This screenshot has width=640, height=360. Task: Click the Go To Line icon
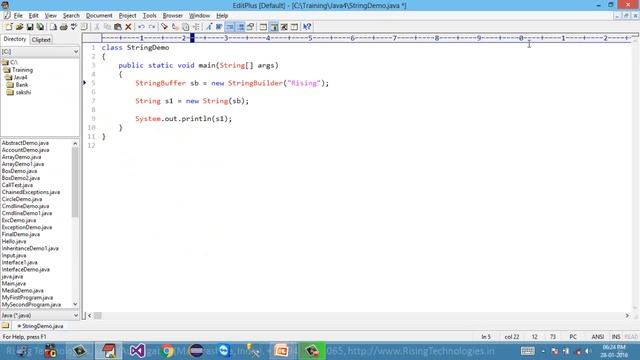pos(196,27)
